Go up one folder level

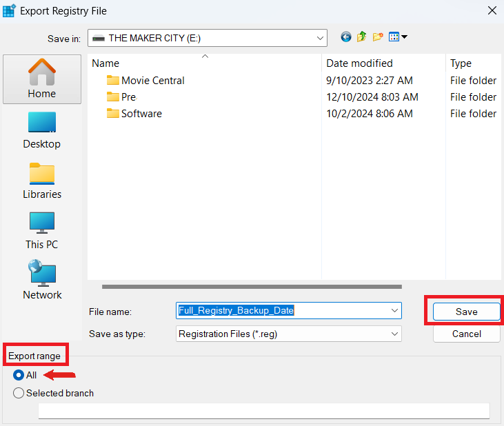(361, 37)
